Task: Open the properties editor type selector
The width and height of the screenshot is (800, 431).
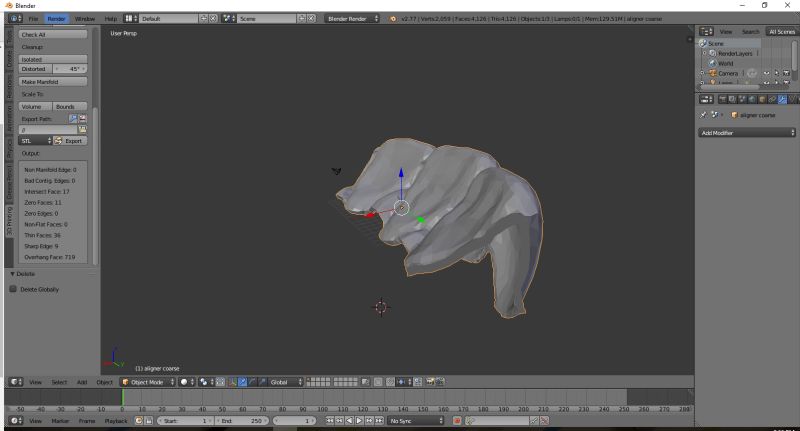Action: coord(706,99)
